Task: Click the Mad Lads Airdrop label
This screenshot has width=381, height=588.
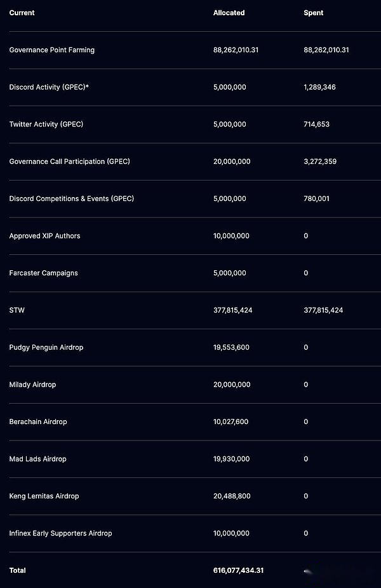Action: click(x=37, y=458)
